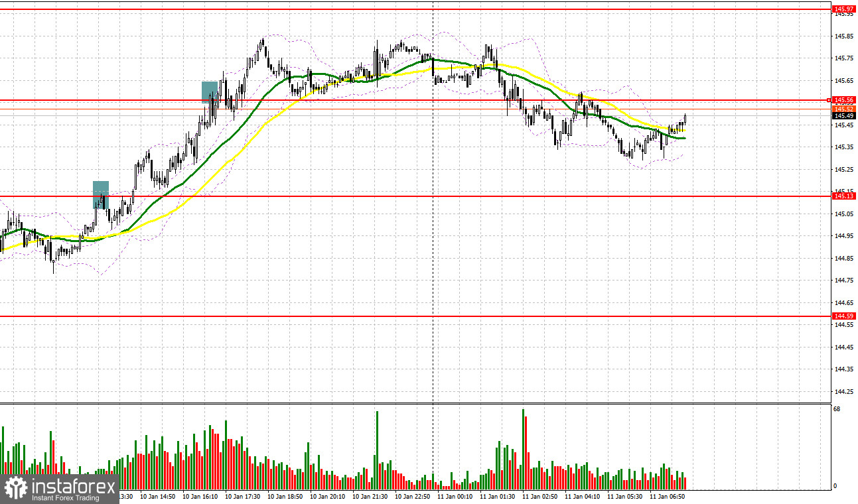Click the 144.35 price axis value
The height and width of the screenshot is (504, 858).
pyautogui.click(x=843, y=369)
